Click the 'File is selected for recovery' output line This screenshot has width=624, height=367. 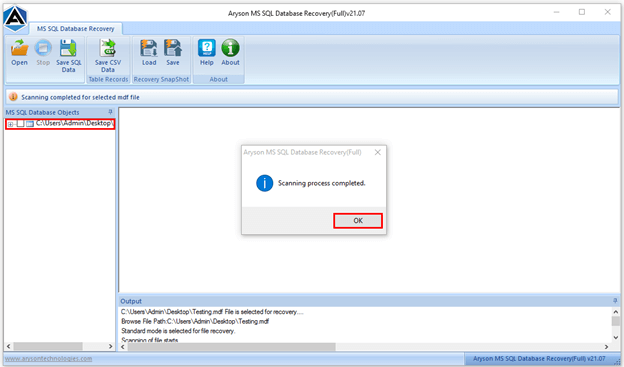point(212,312)
